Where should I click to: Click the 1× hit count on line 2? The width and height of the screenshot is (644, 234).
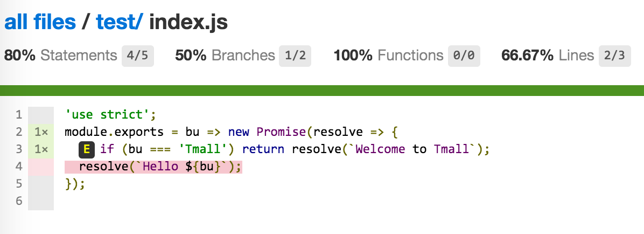[x=41, y=133]
